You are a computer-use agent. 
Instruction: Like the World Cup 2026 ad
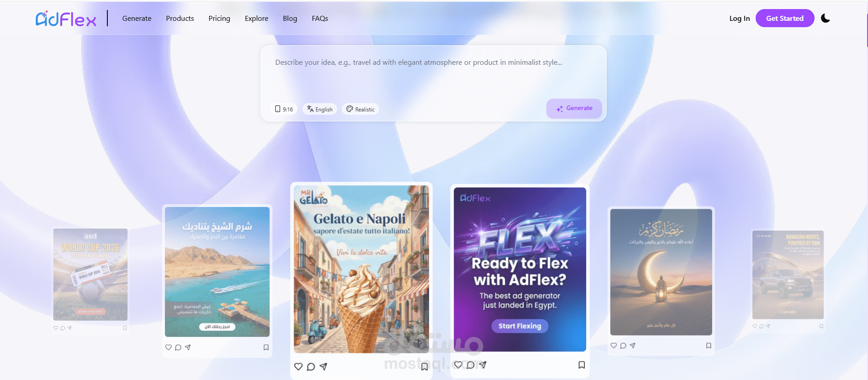click(x=56, y=328)
